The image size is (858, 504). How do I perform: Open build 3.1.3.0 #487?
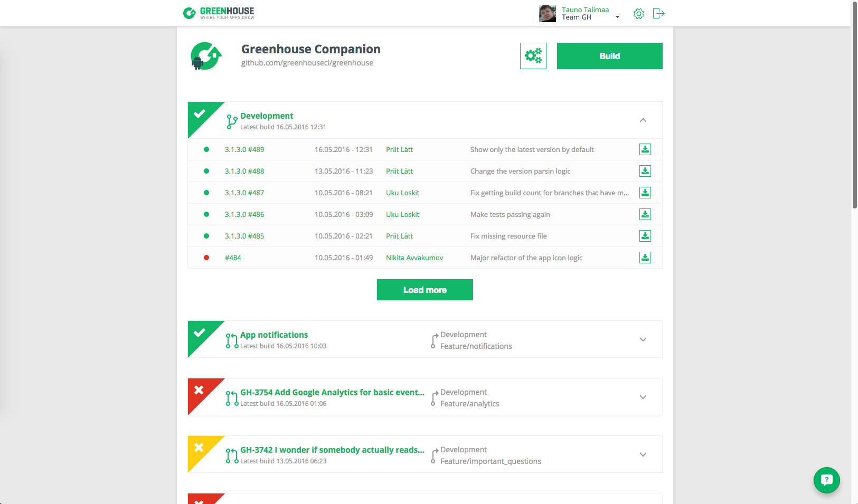coord(244,193)
